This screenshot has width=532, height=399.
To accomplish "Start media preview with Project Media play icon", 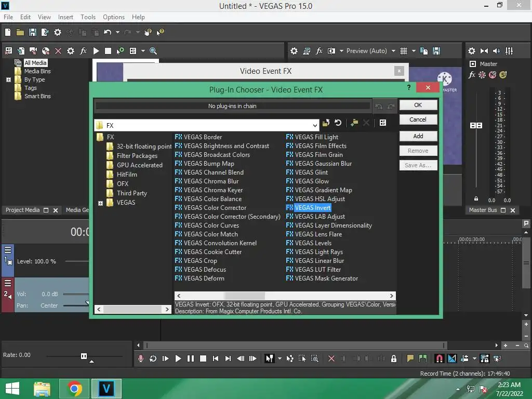I will point(96,51).
